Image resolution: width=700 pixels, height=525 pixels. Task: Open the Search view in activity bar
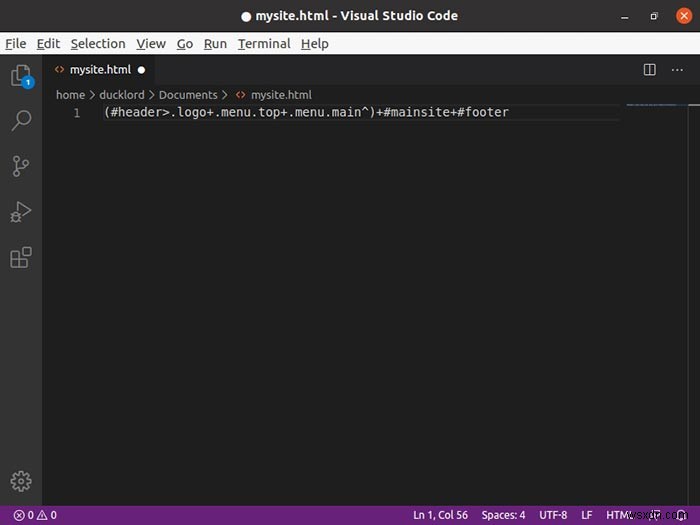click(21, 121)
